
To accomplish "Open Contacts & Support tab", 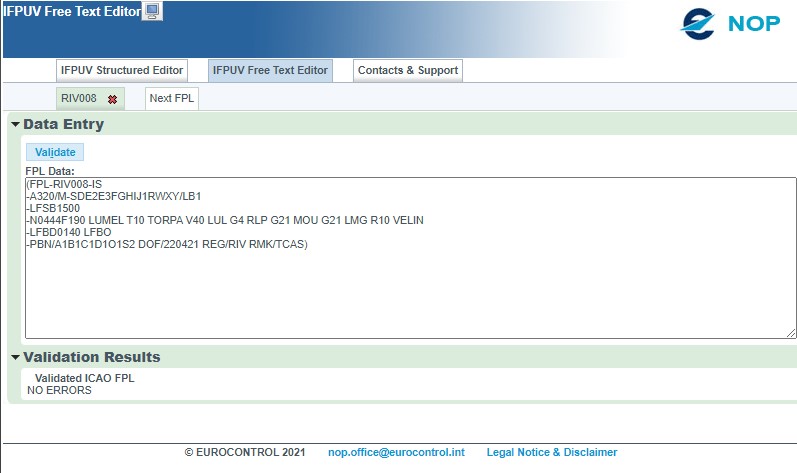I will coord(408,70).
